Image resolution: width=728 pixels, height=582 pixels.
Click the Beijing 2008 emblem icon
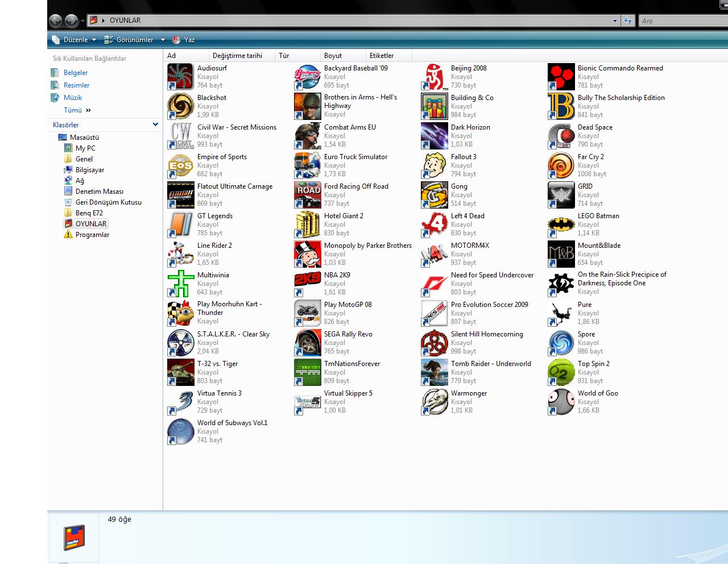pos(435,77)
